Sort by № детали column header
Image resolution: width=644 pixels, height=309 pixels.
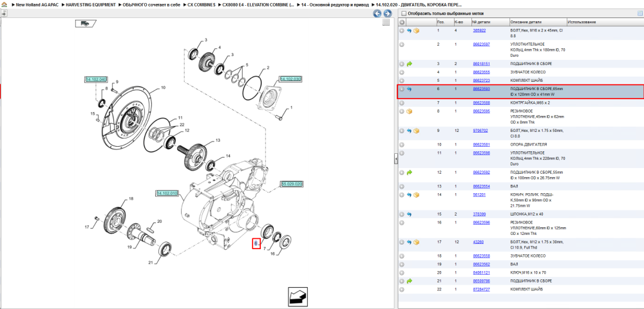pos(489,22)
